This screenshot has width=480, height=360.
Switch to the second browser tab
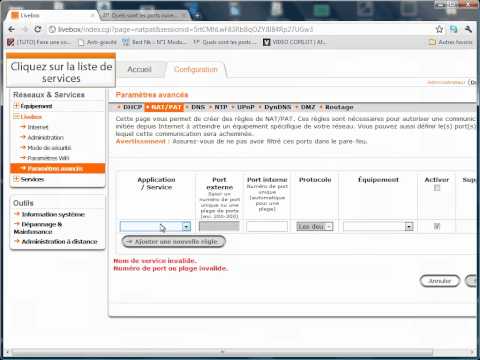[x=144, y=15]
